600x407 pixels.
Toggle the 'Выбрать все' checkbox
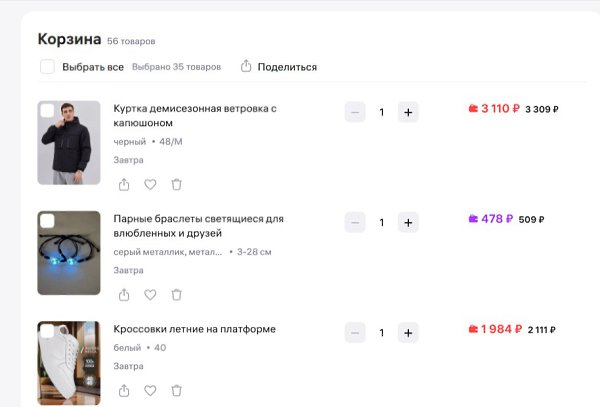tap(47, 67)
